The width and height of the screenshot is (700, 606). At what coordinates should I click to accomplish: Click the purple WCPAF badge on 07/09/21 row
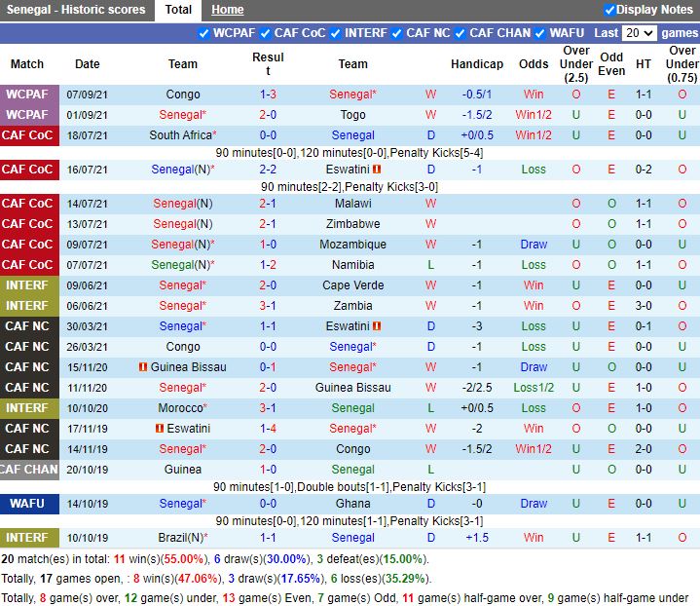click(27, 95)
